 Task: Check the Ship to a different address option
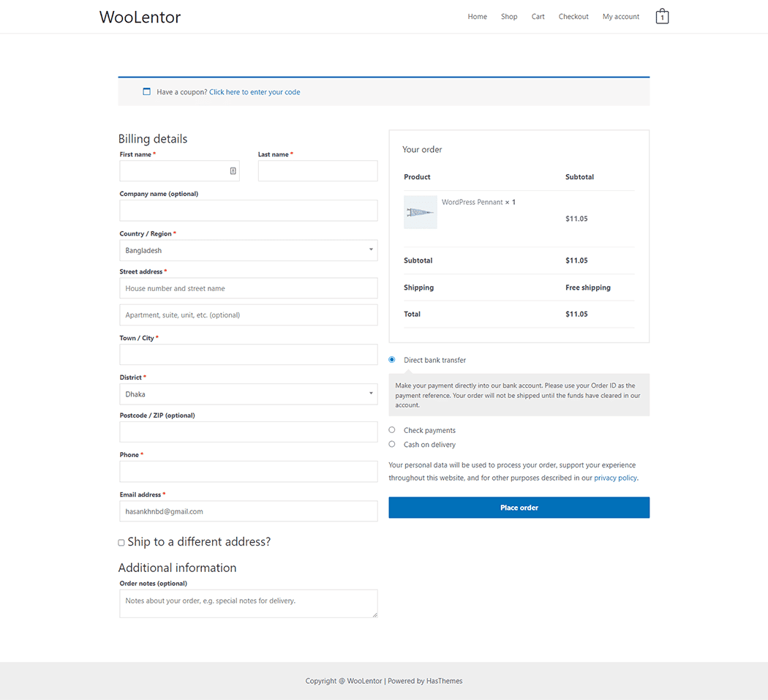[121, 542]
